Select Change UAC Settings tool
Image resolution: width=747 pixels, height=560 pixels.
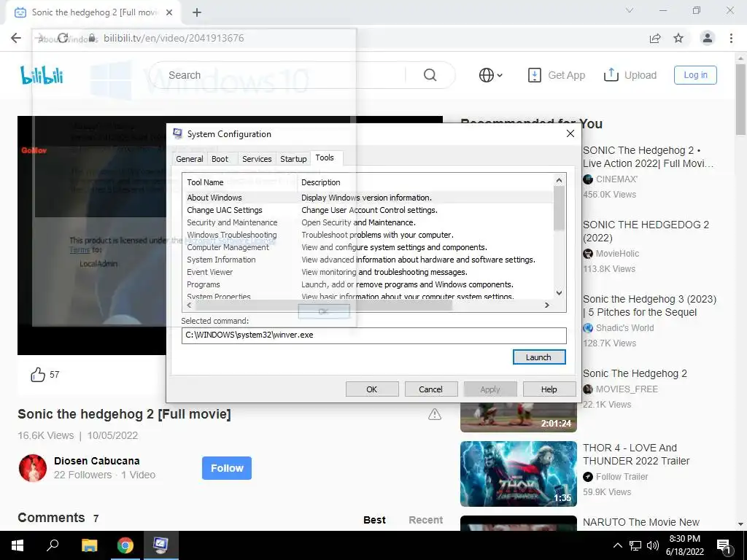[368, 210]
